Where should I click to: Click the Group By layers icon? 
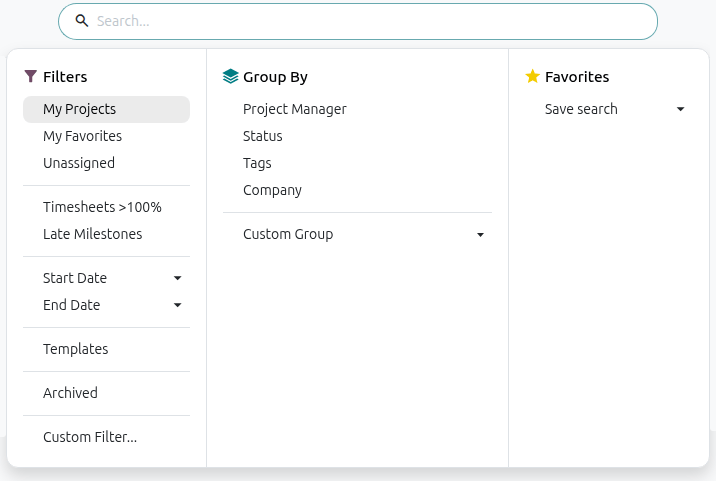[231, 76]
